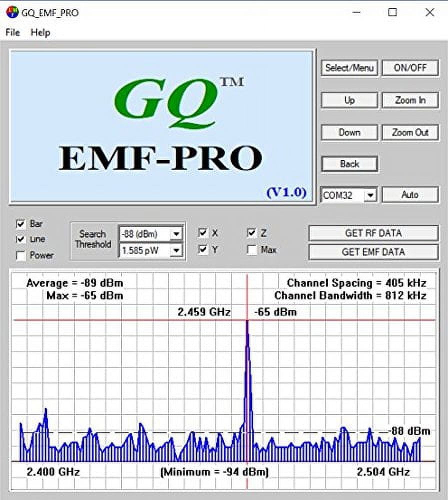This screenshot has width=448, height=500.
Task: Maximize the GQ_EMF_PRO window
Action: coord(392,12)
